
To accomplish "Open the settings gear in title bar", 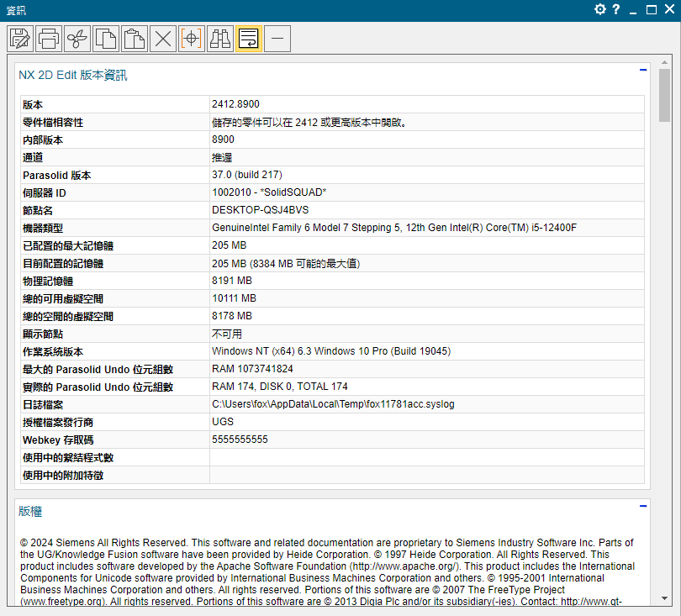I will (600, 9).
